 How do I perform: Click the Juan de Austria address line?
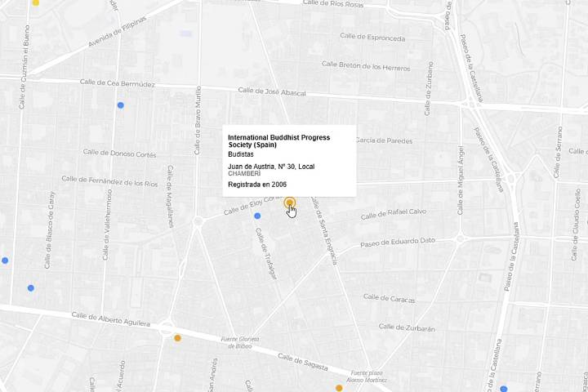[271, 167]
